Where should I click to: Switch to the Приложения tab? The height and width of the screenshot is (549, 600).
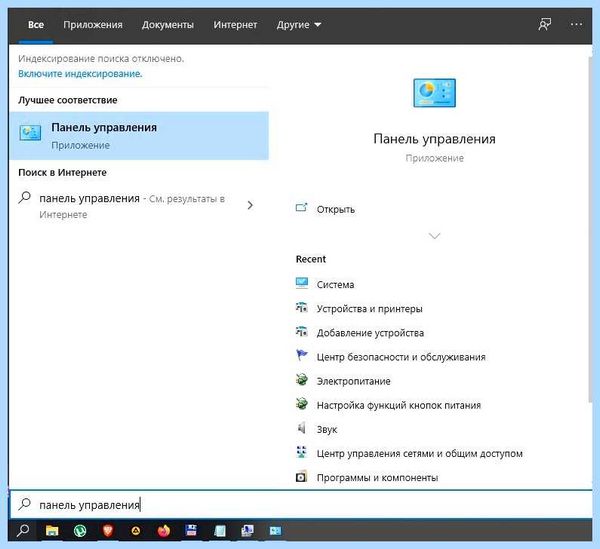click(93, 25)
